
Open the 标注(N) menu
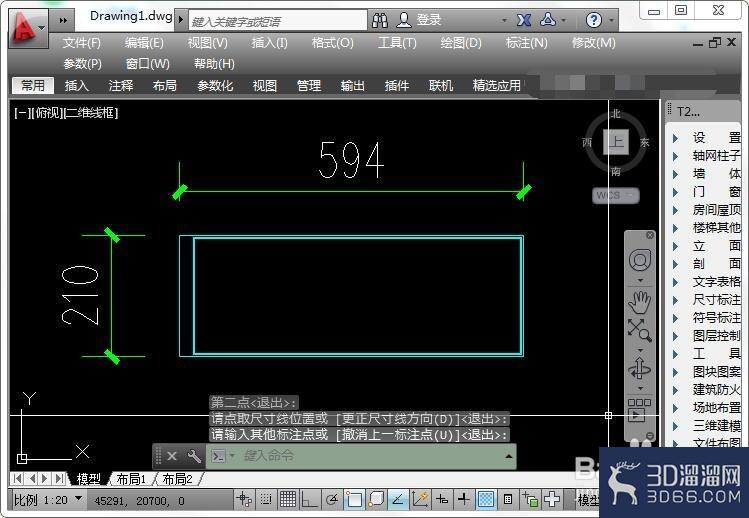point(526,43)
